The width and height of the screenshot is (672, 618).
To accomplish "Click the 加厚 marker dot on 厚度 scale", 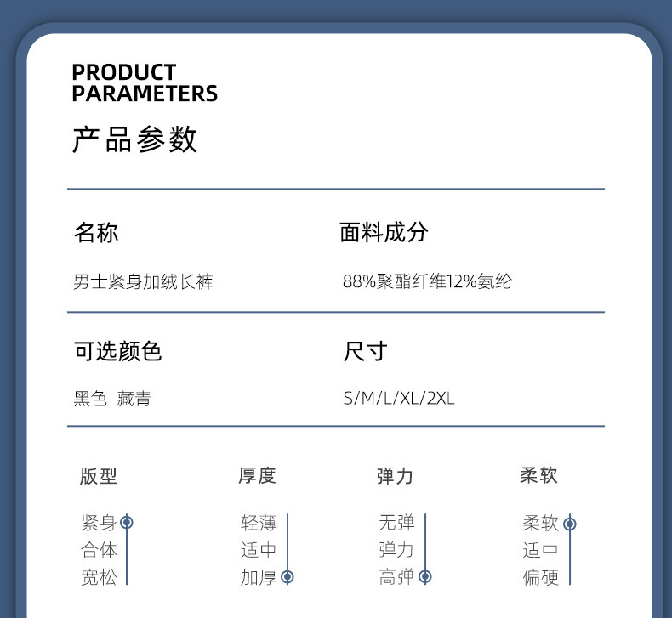I will click(x=288, y=577).
